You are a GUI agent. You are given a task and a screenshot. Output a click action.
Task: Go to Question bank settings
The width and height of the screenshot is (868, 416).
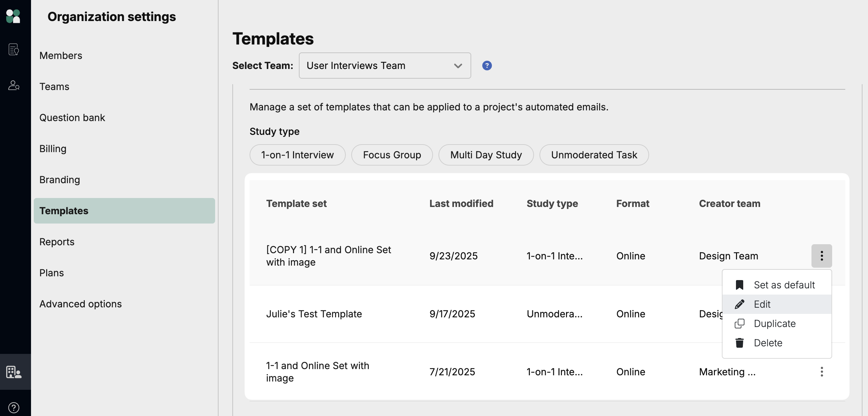click(x=72, y=118)
